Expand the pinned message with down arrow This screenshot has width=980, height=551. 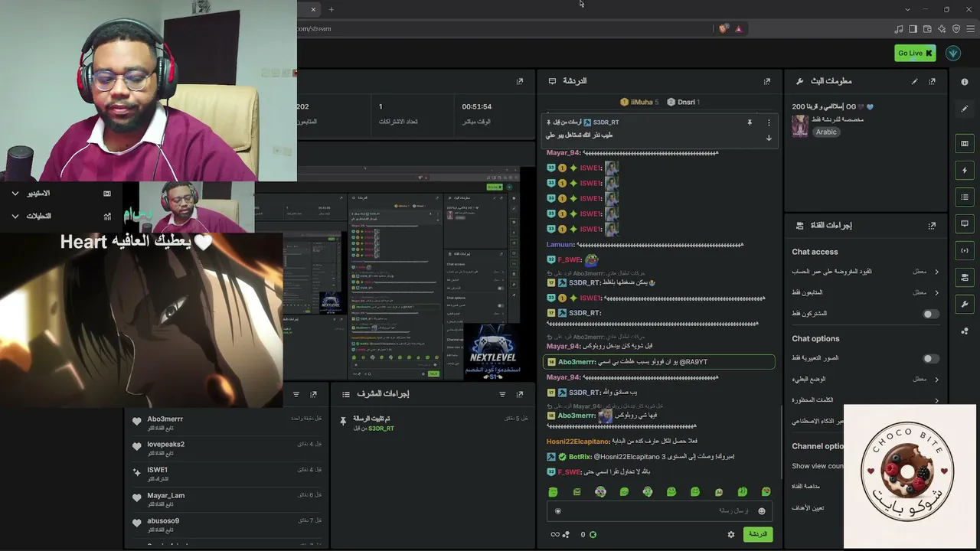pos(769,138)
